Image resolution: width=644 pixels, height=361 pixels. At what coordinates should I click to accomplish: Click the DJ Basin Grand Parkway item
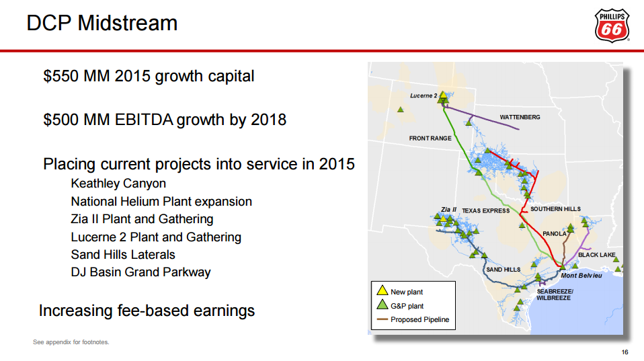click(x=141, y=272)
